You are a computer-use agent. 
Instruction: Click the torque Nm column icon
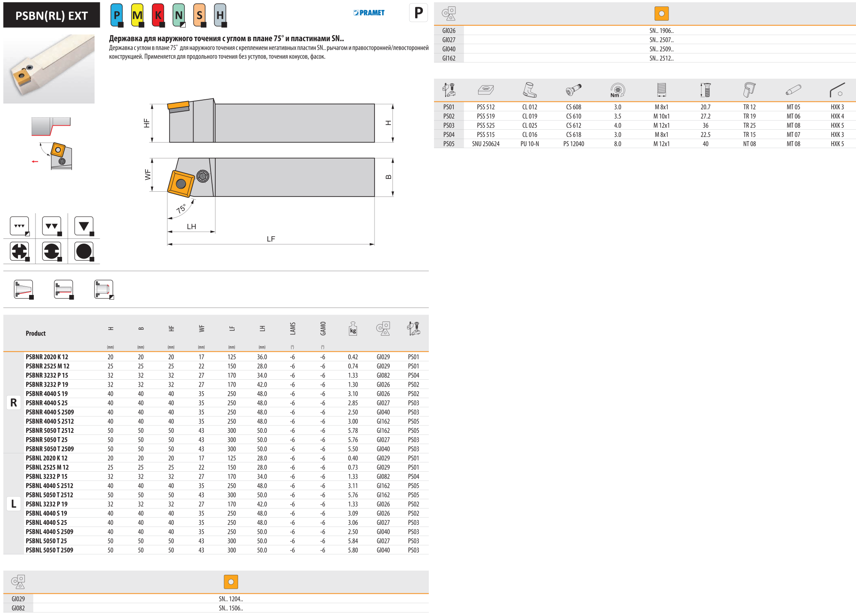pyautogui.click(x=617, y=90)
